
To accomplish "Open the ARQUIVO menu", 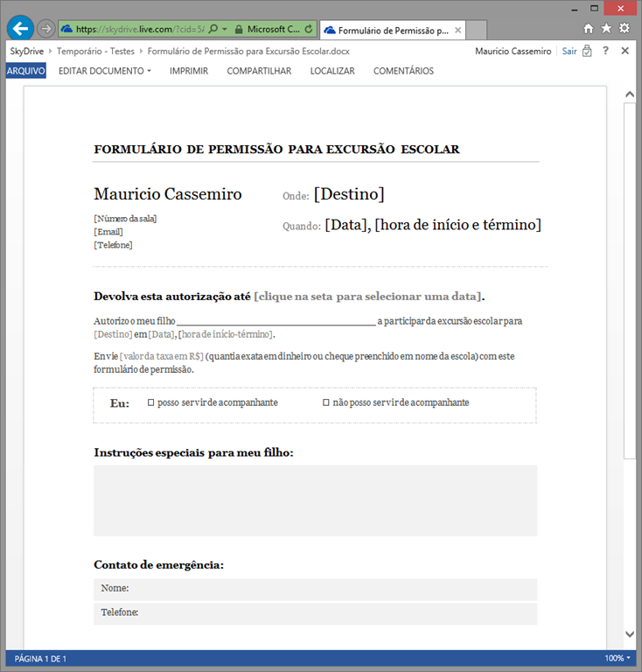I will point(25,71).
